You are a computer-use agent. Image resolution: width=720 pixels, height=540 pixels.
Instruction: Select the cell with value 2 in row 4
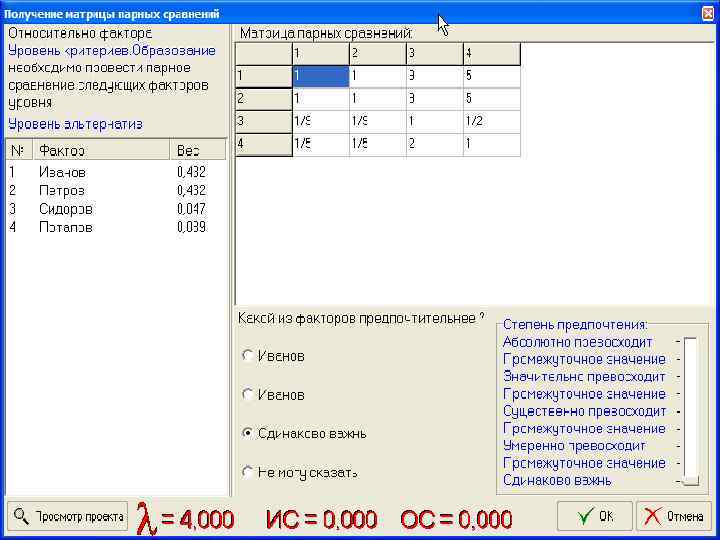click(434, 145)
